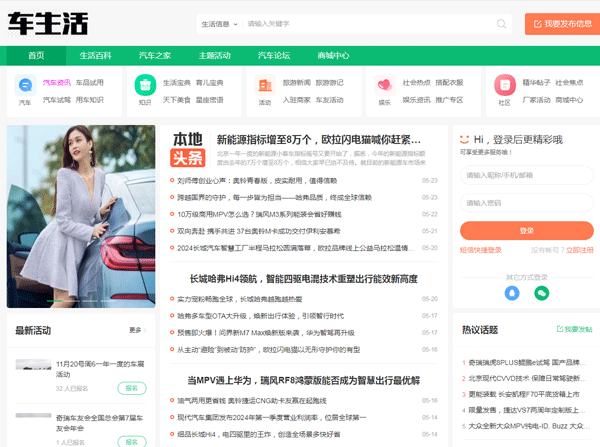Click the woman-with-car banner image
600x447 pixels.
point(81,216)
